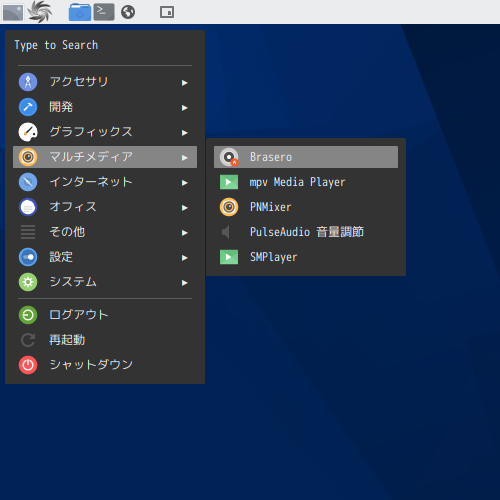Expand the システム submenu arrow
Screen dimensions: 500x500
[184, 283]
